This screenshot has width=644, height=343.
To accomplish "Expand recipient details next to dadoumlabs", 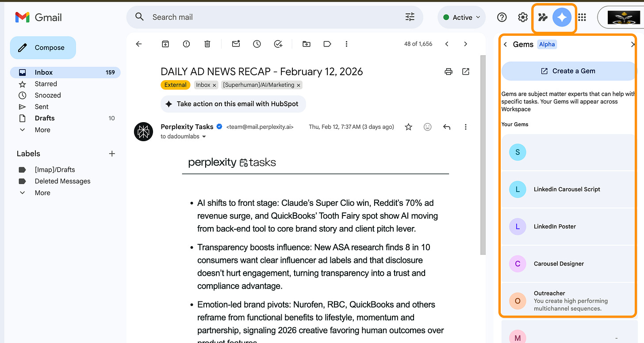I will [x=204, y=137].
